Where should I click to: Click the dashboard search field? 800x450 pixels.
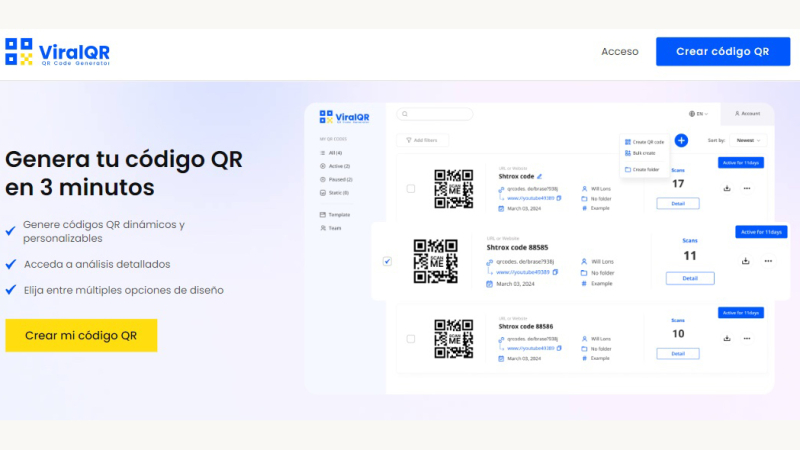click(x=435, y=114)
